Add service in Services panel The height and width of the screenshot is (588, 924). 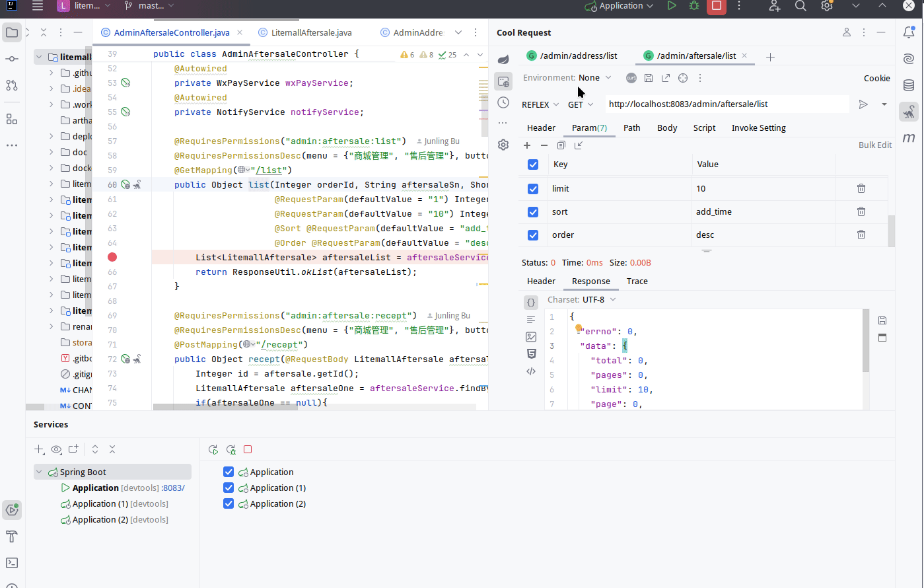pyautogui.click(x=39, y=449)
